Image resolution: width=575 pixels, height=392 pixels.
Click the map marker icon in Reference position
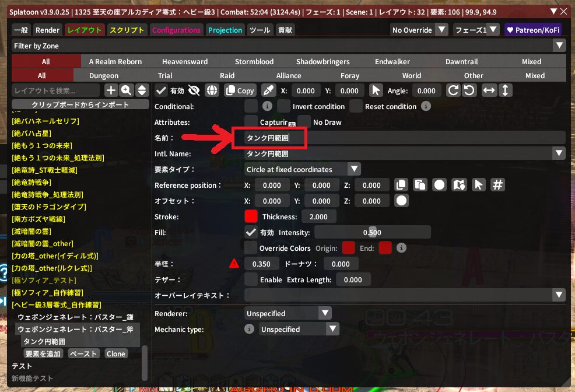pos(459,185)
